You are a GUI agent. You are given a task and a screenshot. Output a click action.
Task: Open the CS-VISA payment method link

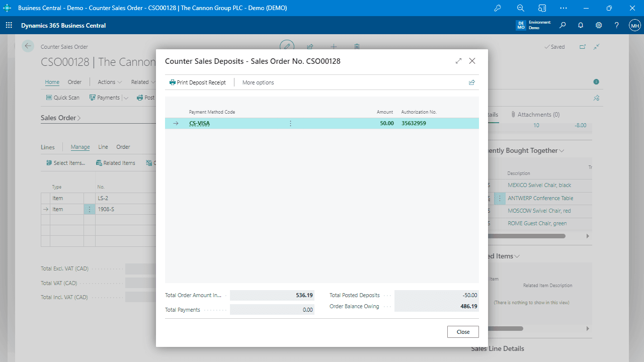199,123
